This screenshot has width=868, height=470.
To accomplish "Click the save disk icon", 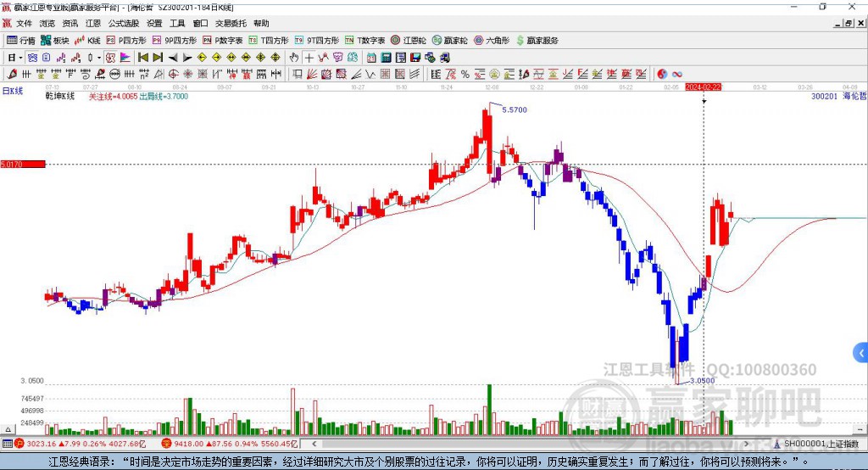I will point(415,58).
